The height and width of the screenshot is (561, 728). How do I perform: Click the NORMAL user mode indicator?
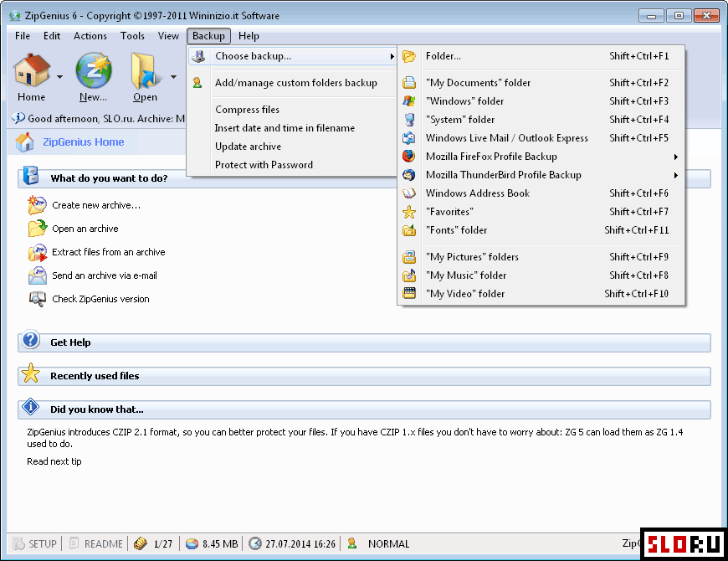pos(388,543)
